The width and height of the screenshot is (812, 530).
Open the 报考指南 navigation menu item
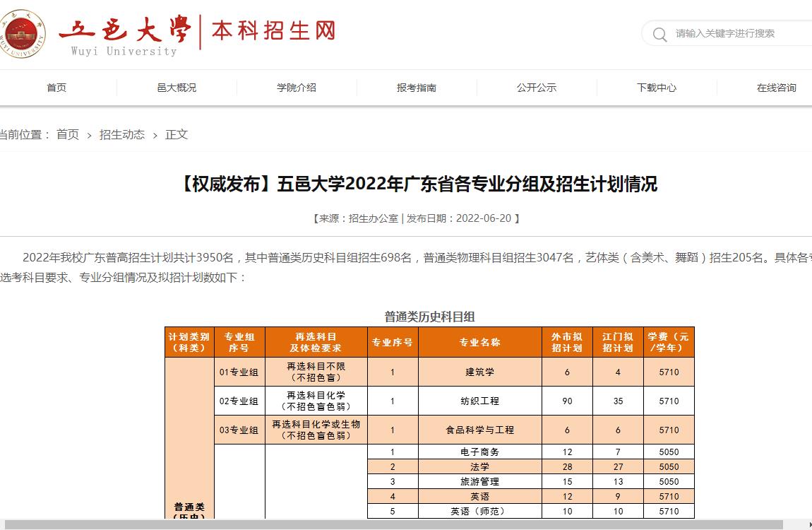417,88
